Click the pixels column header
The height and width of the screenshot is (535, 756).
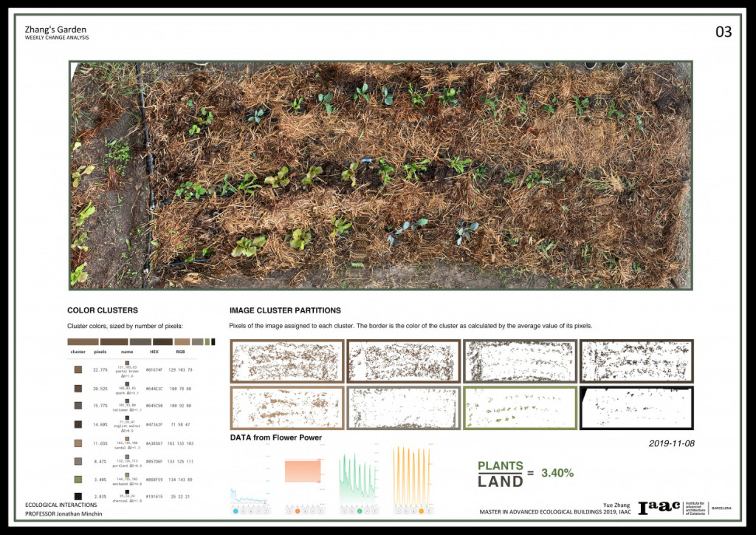click(100, 352)
